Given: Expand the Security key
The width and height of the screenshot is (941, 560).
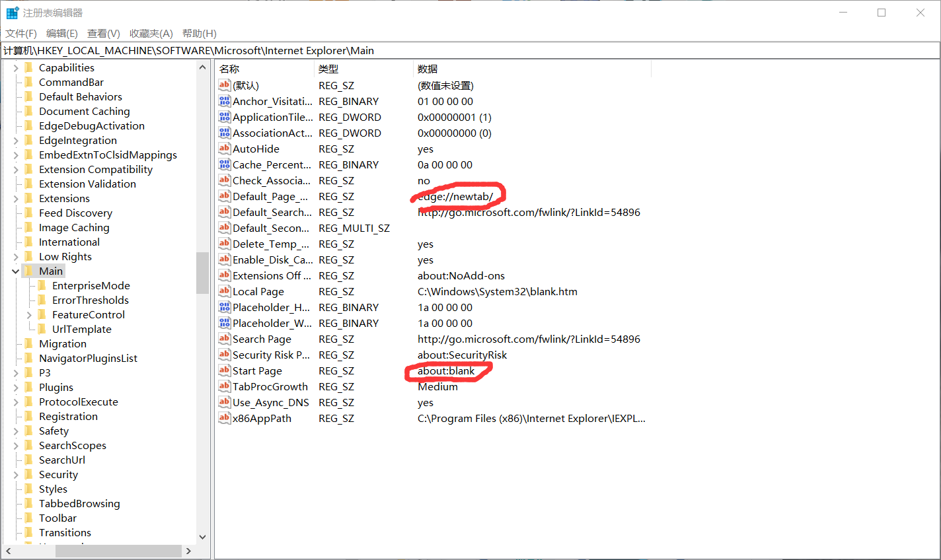Looking at the screenshot, I should pos(15,474).
